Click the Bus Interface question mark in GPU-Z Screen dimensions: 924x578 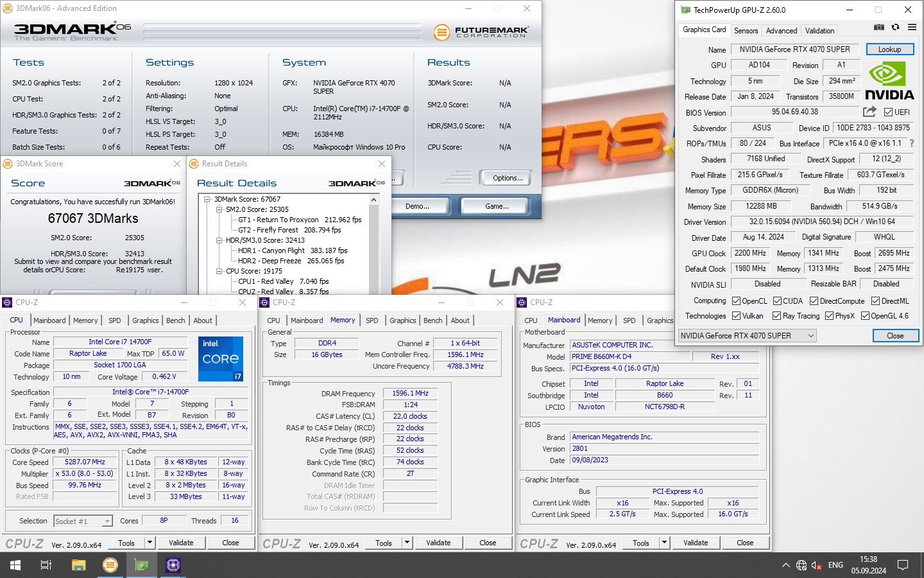[x=911, y=143]
